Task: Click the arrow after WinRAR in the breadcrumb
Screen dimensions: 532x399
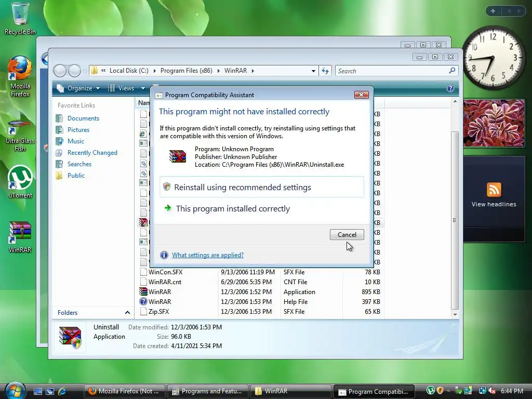Action: [x=253, y=71]
